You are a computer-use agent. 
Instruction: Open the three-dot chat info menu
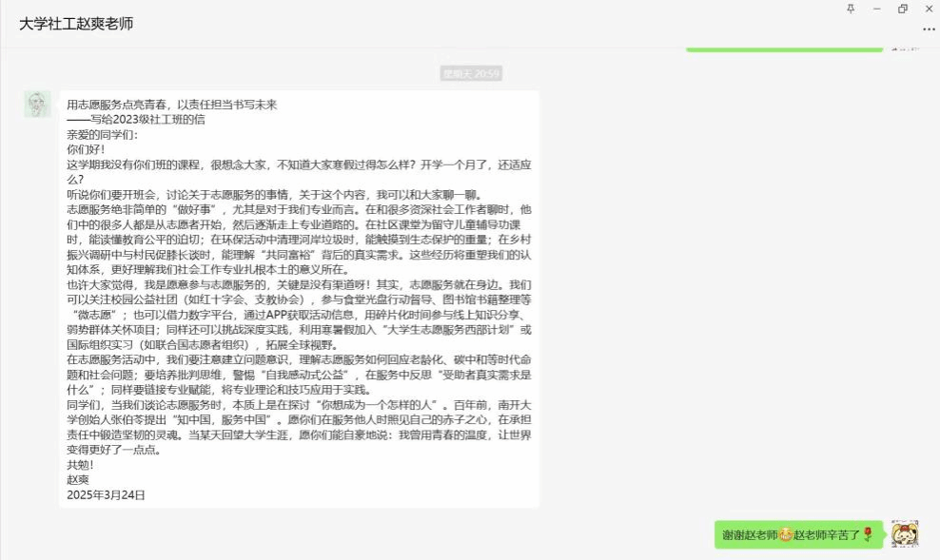pos(928,29)
